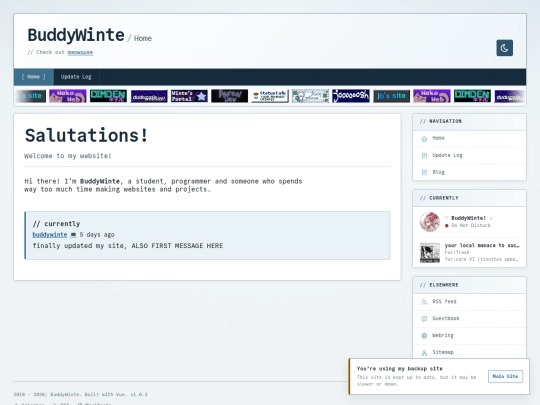The height and width of the screenshot is (405, 540).
Task: Click the 'You're using my backup site' notice title
Action: coord(399,368)
